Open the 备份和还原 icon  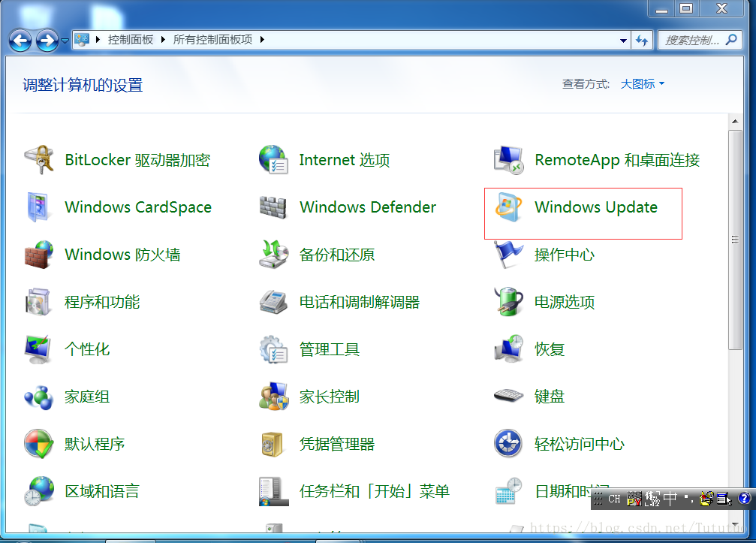(x=273, y=254)
